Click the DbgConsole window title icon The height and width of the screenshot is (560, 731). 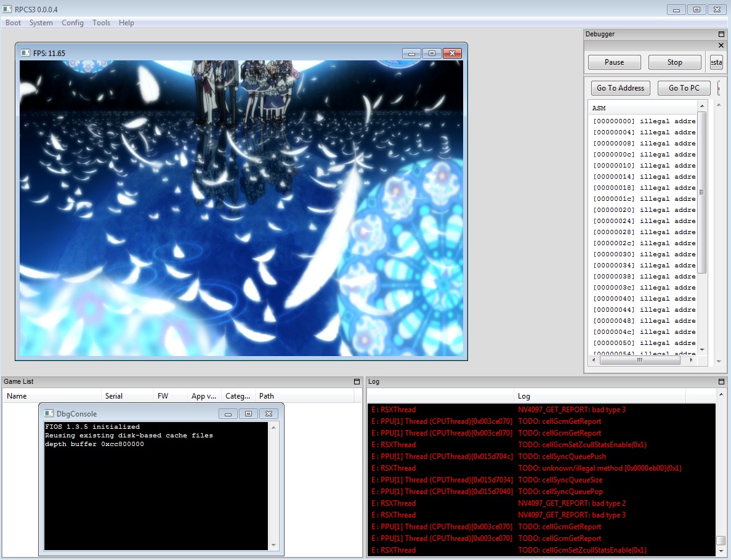49,413
